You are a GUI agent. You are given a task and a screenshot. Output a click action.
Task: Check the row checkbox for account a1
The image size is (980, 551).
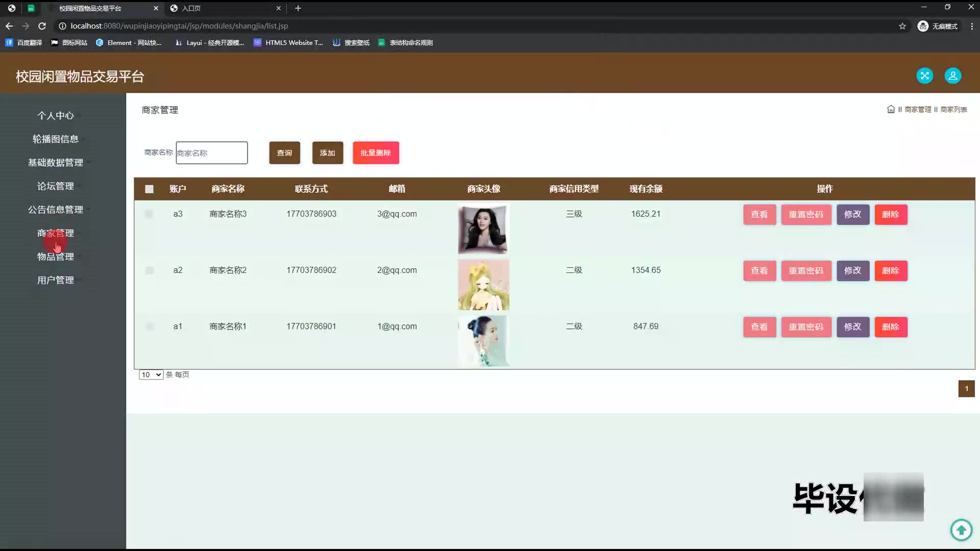tap(149, 327)
